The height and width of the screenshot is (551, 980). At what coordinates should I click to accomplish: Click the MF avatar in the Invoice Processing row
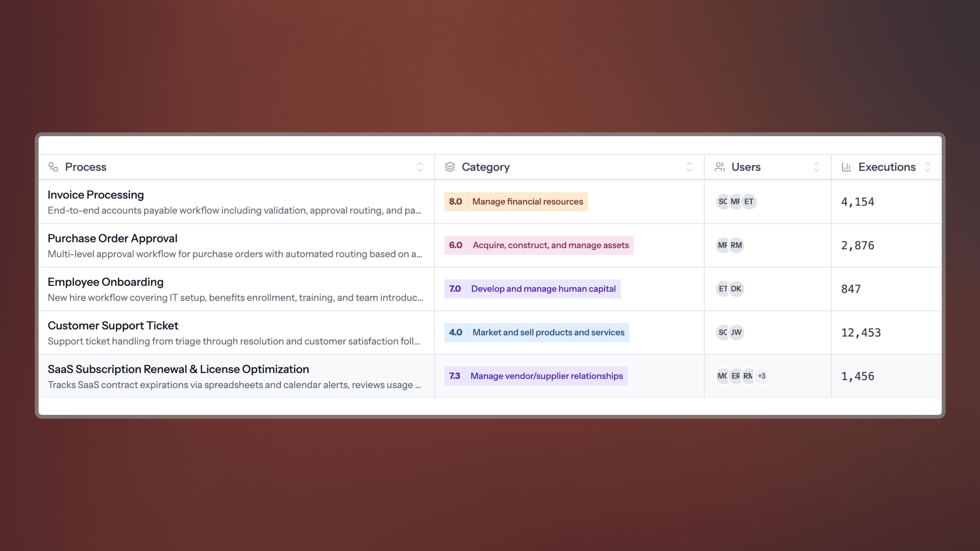pos(736,202)
